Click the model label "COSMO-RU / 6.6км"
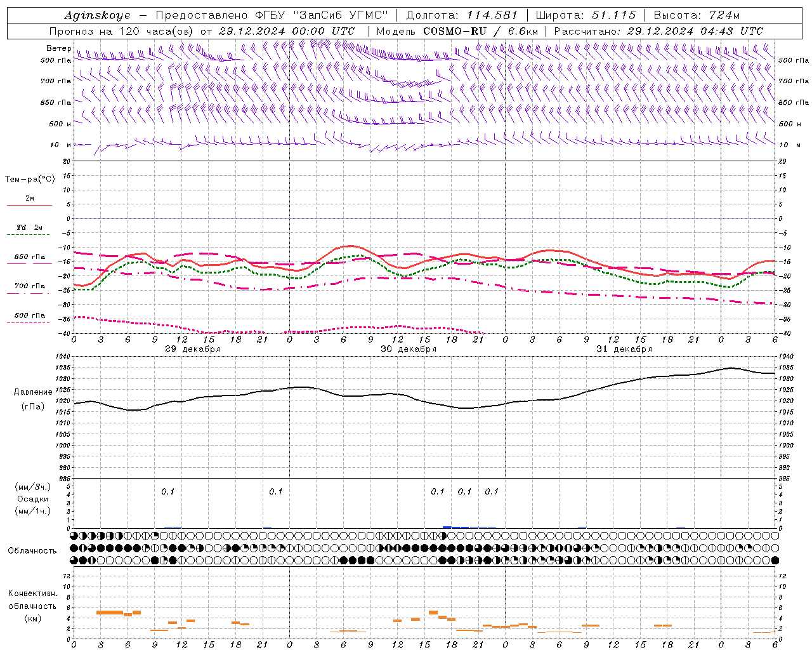The image size is (812, 650). tap(480, 31)
